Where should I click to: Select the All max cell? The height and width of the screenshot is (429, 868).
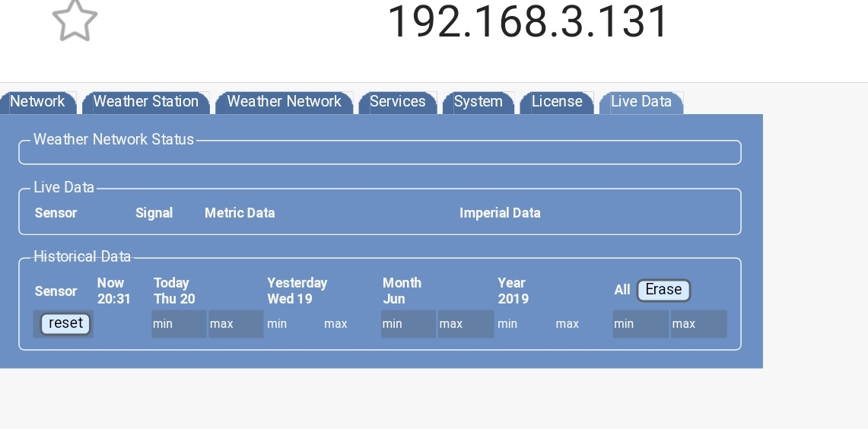tap(698, 324)
